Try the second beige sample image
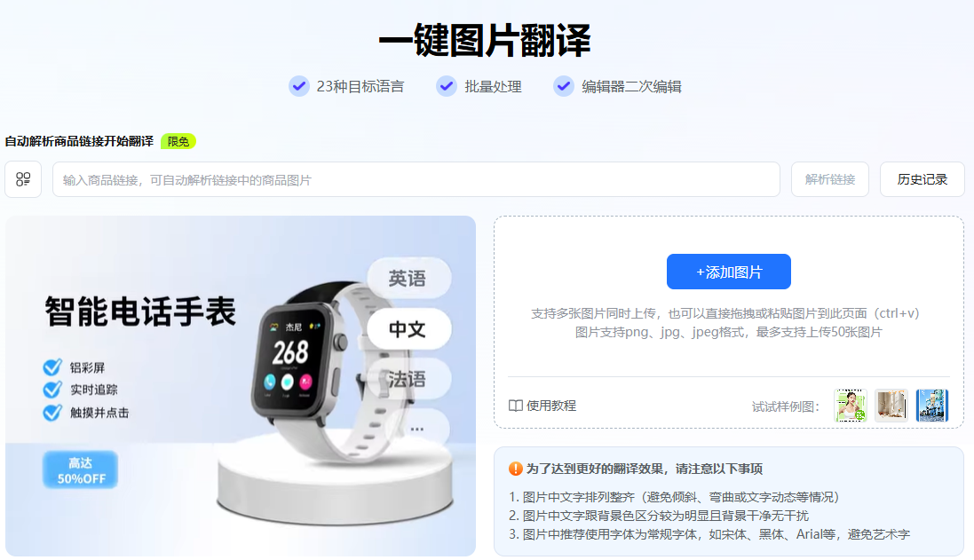Screen dimensions: 974x560 click(891, 406)
